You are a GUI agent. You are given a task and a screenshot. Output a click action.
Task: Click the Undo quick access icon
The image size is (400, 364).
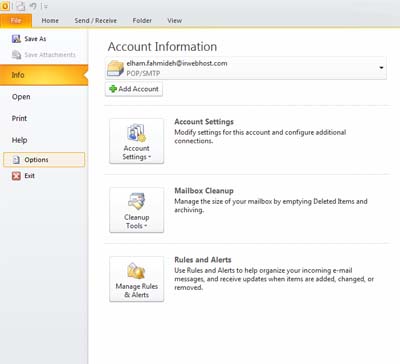tap(33, 6)
